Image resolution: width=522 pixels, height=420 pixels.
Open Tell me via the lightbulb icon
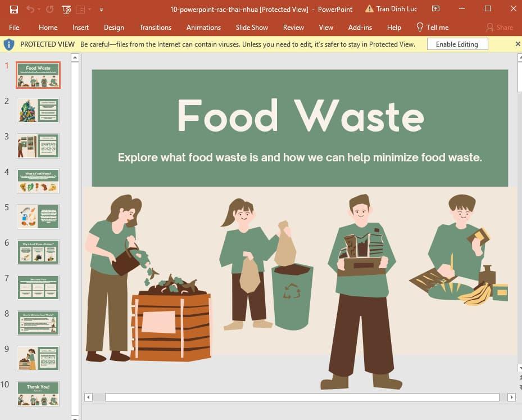point(419,27)
